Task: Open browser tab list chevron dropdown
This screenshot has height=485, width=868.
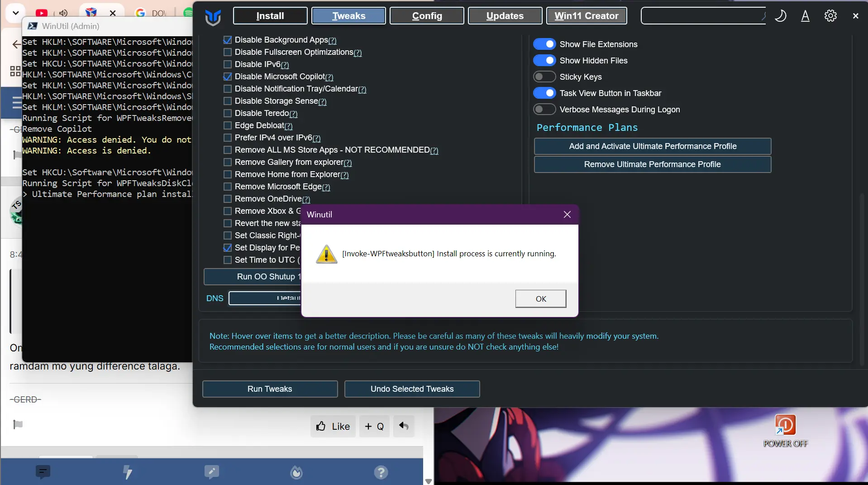Action: point(16,13)
